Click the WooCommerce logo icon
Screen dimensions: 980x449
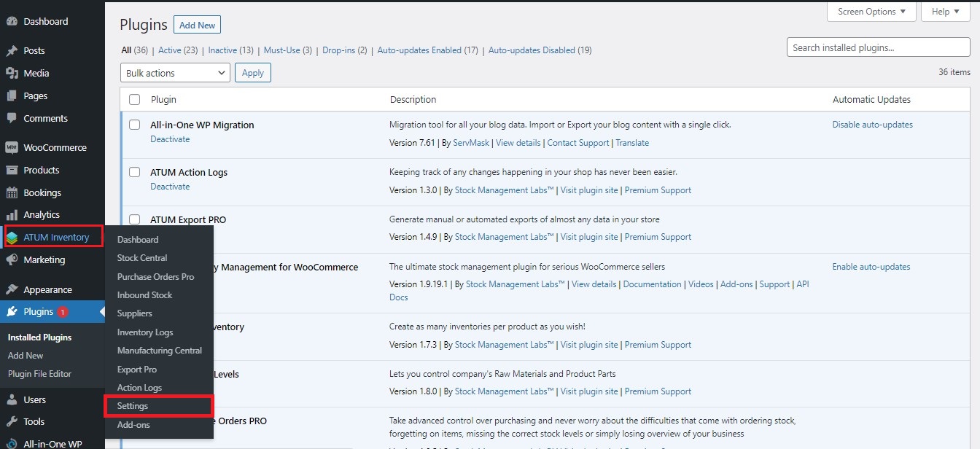pos(12,147)
